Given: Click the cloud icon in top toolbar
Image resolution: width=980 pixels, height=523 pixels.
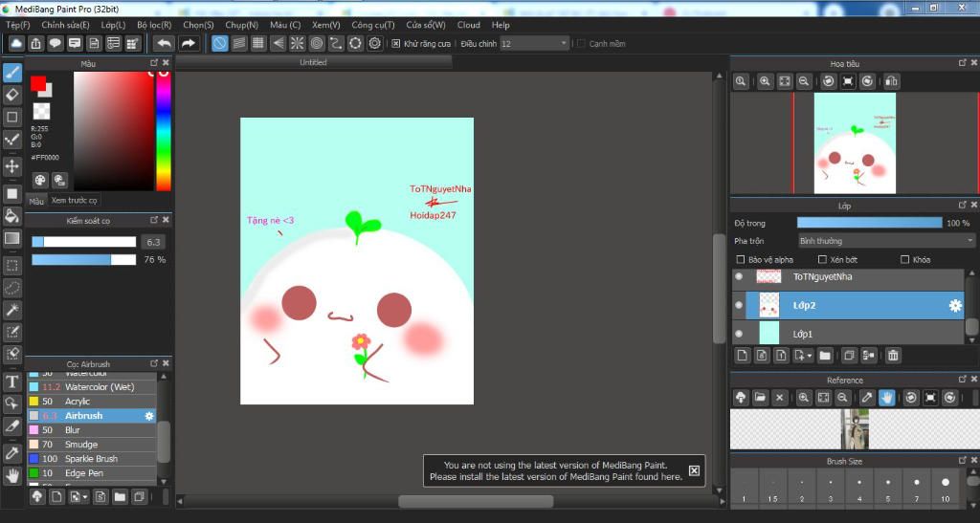Looking at the screenshot, I should pos(16,43).
